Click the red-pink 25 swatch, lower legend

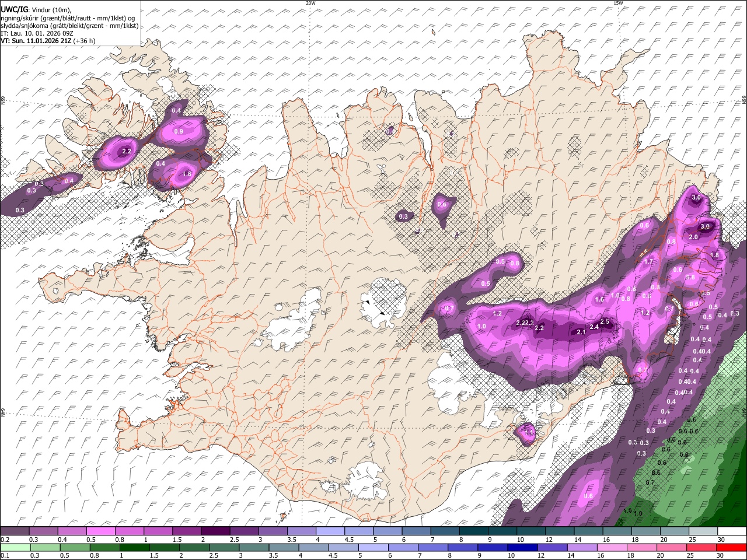point(701,547)
